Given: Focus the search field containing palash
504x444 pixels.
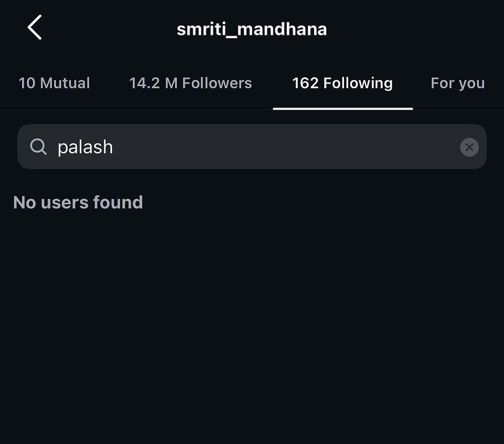Looking at the screenshot, I should (252, 147).
